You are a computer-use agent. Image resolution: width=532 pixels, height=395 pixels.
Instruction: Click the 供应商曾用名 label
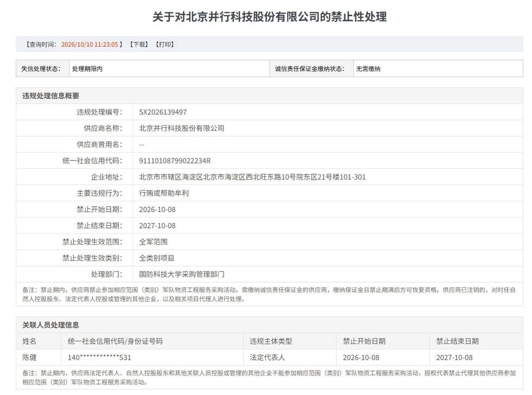click(x=99, y=144)
